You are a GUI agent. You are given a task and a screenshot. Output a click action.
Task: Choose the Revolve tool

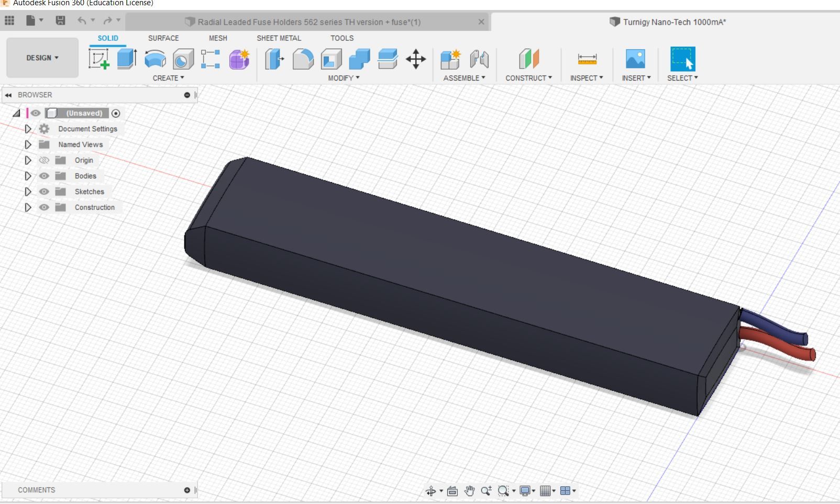click(x=155, y=59)
